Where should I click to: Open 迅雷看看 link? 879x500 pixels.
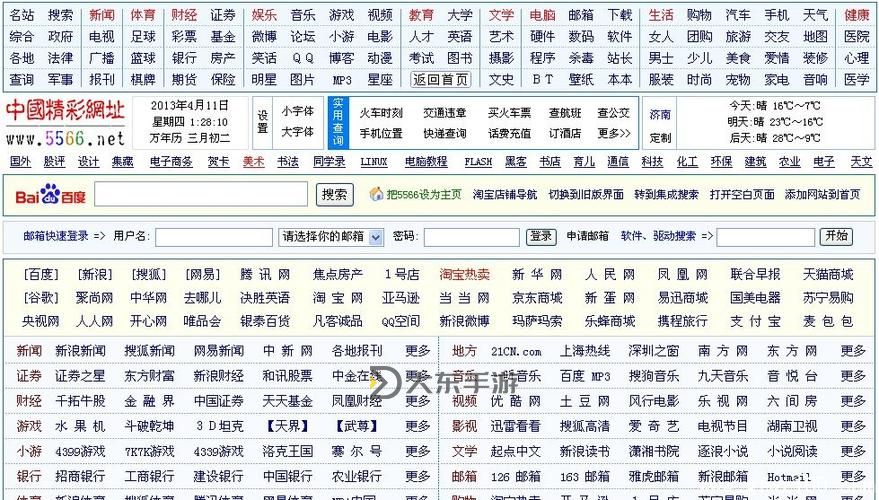(x=515, y=426)
